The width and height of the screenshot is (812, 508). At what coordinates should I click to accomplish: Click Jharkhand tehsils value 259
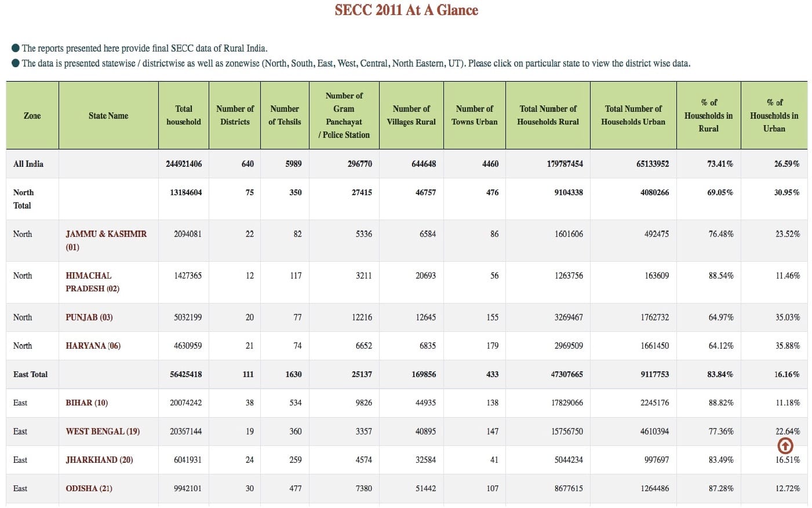(296, 460)
